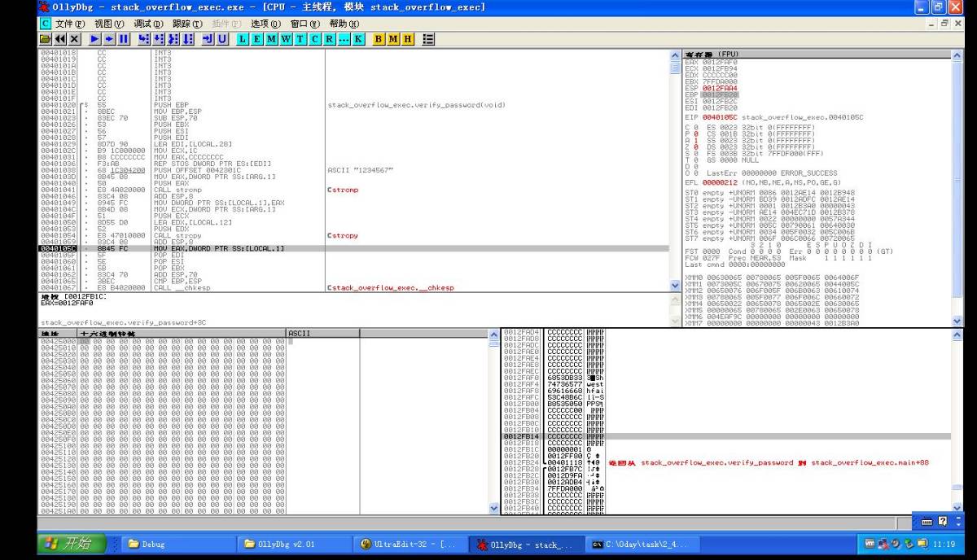Open Threads window with T icon
Image resolution: width=977 pixels, height=560 pixels.
300,39
